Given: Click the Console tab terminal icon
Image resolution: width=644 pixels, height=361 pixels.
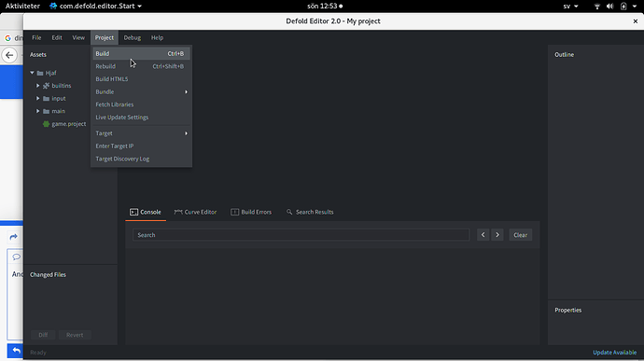Looking at the screenshot, I should (x=133, y=212).
